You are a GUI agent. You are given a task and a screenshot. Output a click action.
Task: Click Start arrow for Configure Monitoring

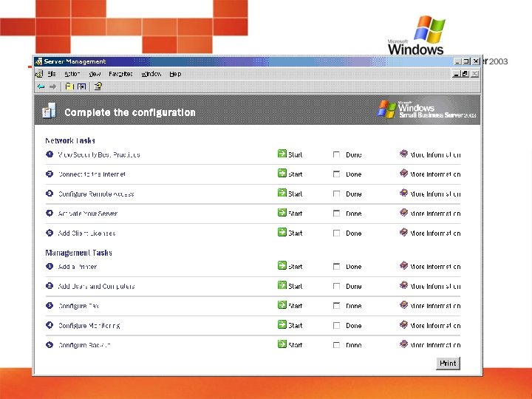(x=282, y=324)
